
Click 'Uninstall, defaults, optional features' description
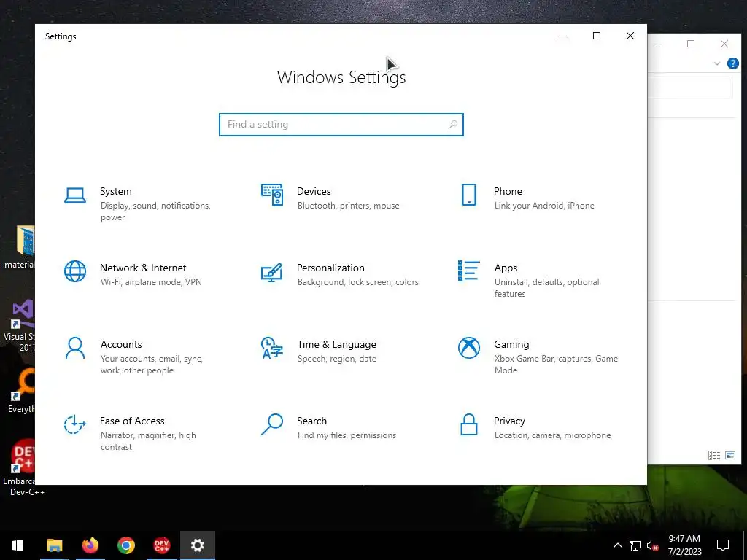(x=546, y=287)
